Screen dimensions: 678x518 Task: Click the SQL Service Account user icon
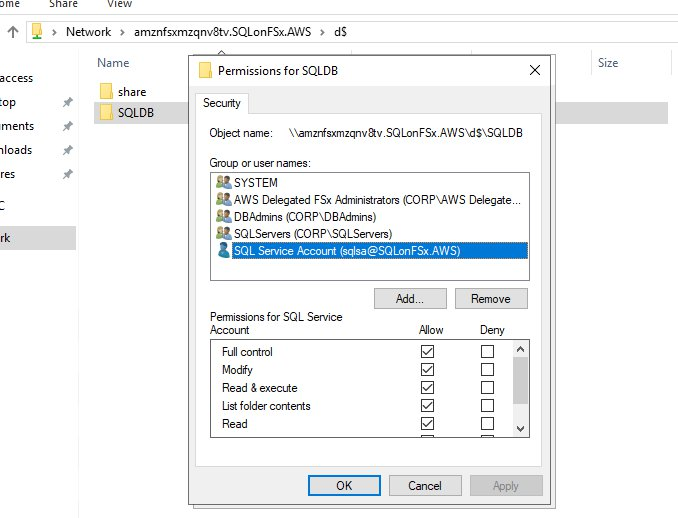click(x=224, y=250)
